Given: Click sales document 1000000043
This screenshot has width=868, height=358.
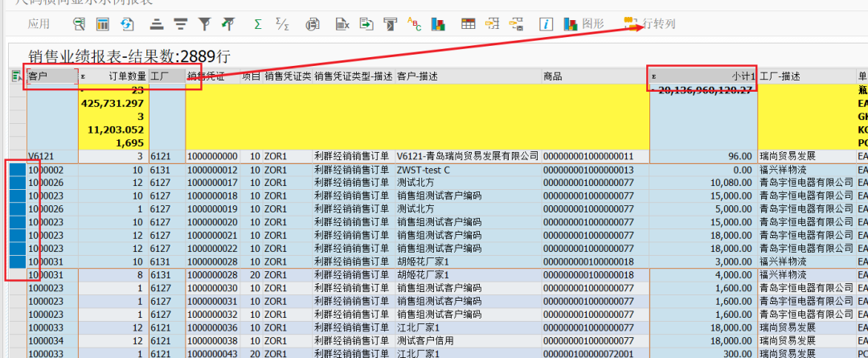Looking at the screenshot, I should (x=212, y=353).
